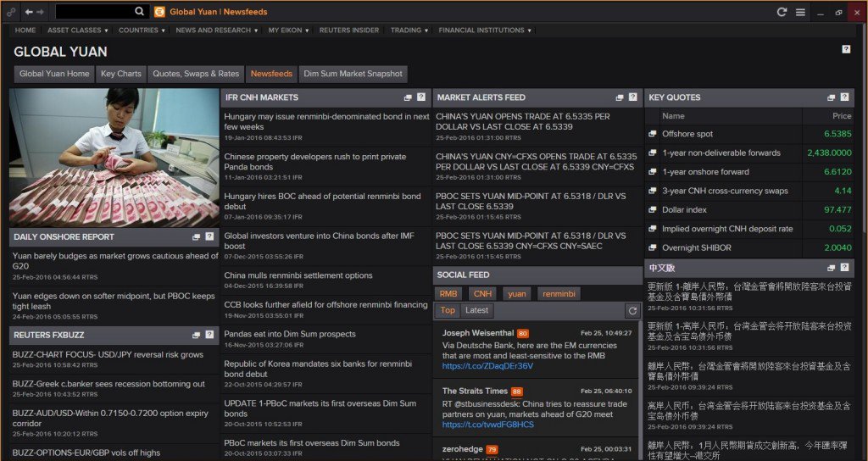Click the top search input field
Viewport: 868px width, 461px height.
pyautogui.click(x=95, y=11)
